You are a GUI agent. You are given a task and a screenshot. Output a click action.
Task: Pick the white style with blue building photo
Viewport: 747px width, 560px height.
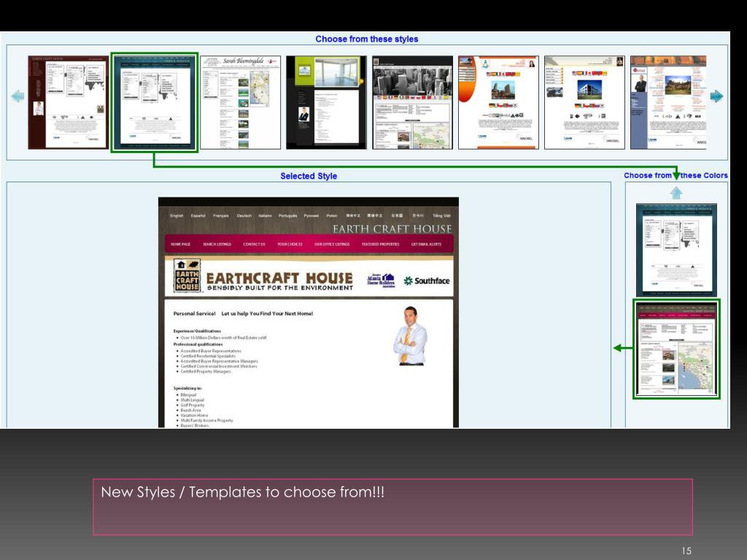584,102
